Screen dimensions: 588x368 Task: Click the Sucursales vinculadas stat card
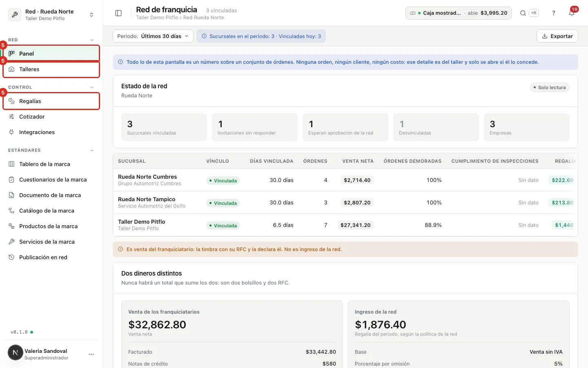point(164,127)
